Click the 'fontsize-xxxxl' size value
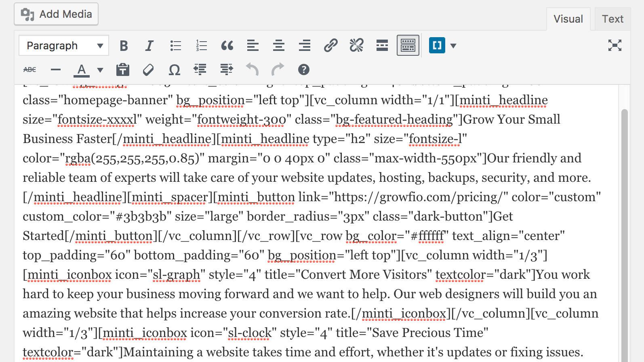644x362 pixels. point(97,120)
